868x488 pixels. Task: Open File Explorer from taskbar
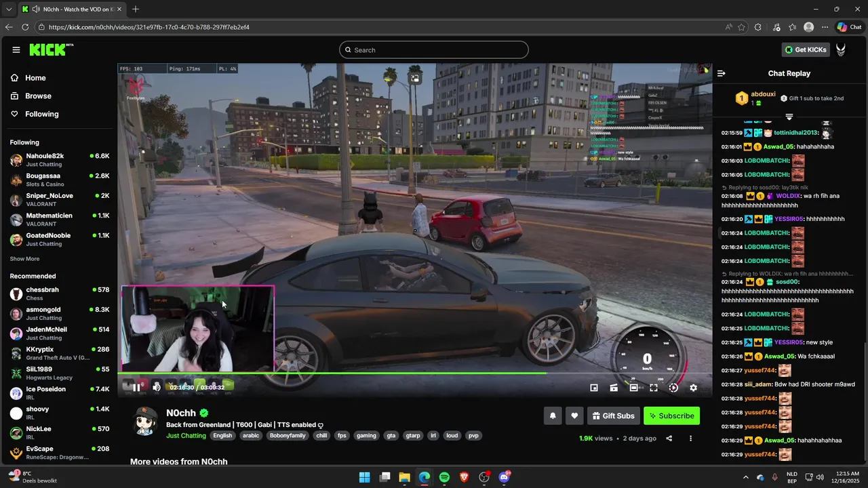click(404, 477)
